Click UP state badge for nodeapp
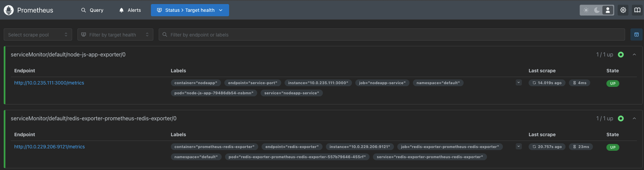 click(x=613, y=83)
